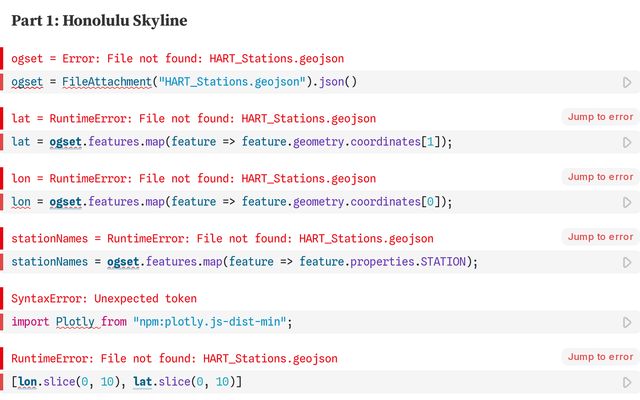Run the lon coordinates cell

(x=627, y=202)
